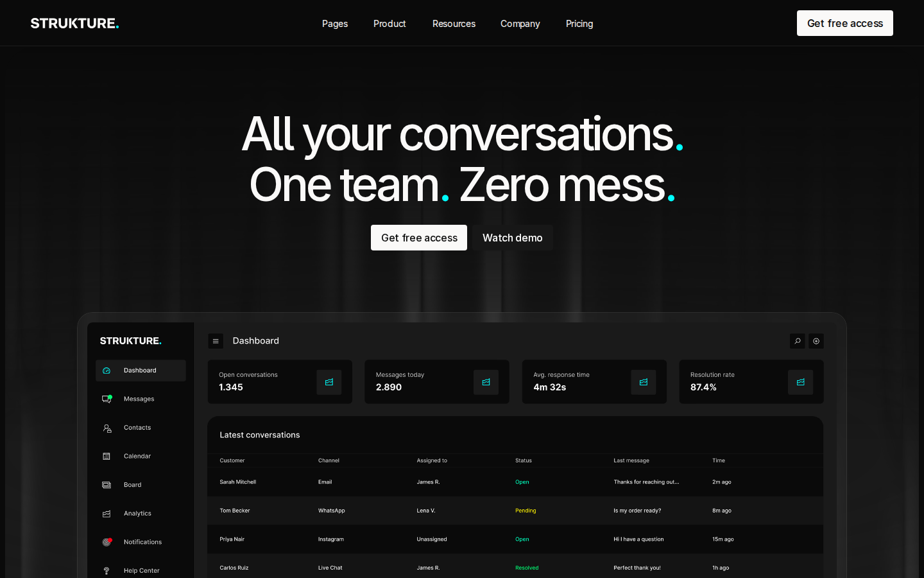Image resolution: width=924 pixels, height=578 pixels.
Task: Click the chart icon on Avg. response time card
Action: tap(644, 382)
